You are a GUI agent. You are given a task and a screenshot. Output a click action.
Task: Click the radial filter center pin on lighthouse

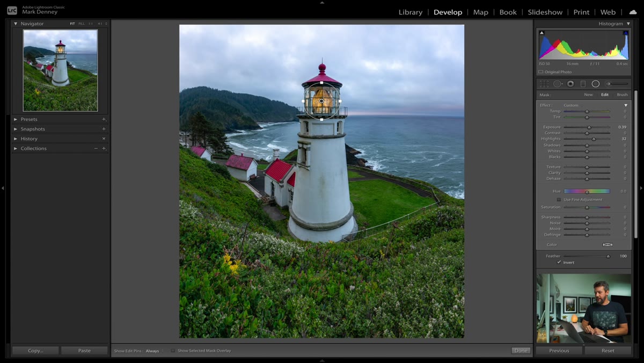tap(321, 100)
